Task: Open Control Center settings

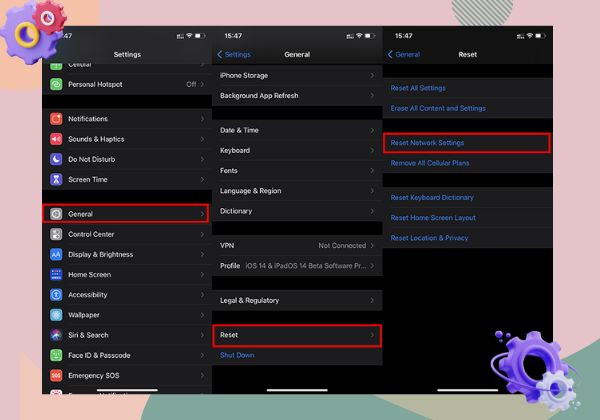Action: coord(127,234)
